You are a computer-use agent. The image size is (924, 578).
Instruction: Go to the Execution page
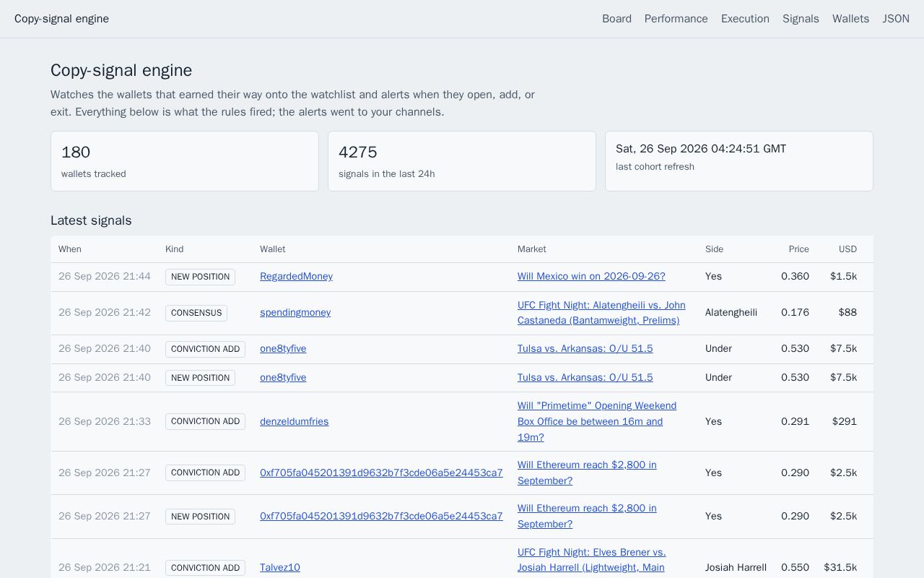[745, 19]
